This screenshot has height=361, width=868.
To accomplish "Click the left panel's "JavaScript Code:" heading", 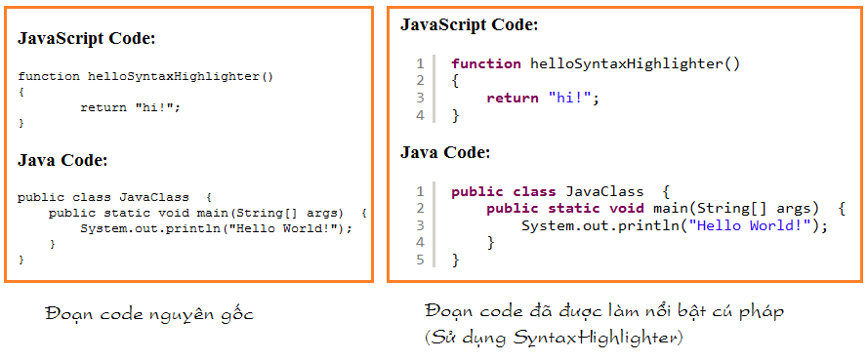I will (86, 39).
